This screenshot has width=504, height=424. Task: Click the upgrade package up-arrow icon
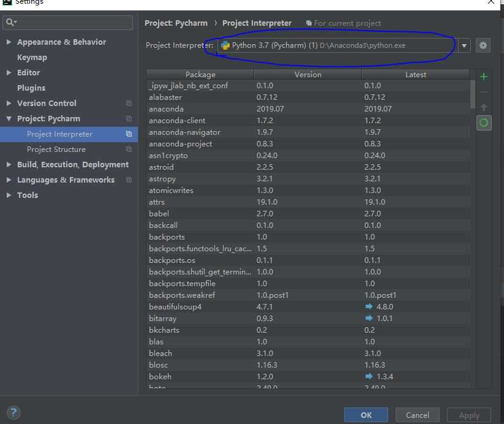[x=483, y=107]
